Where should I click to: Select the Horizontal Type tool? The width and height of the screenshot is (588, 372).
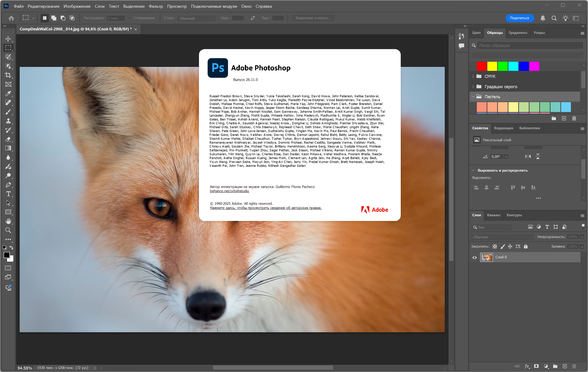[x=8, y=194]
